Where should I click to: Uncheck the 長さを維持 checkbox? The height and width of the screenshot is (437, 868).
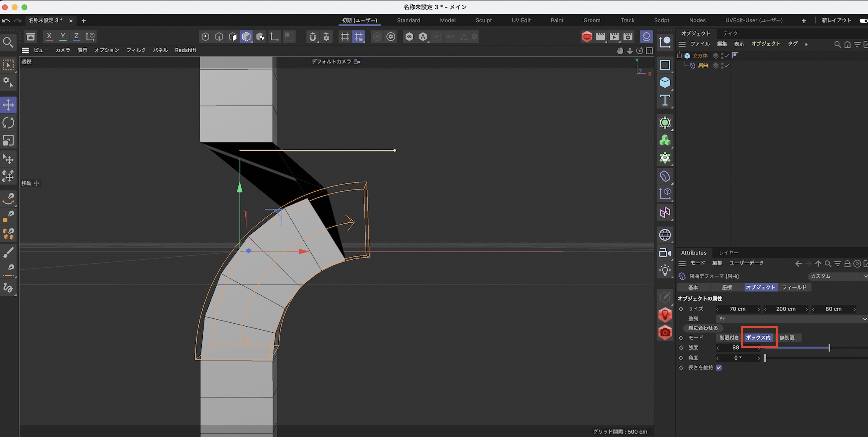point(719,367)
